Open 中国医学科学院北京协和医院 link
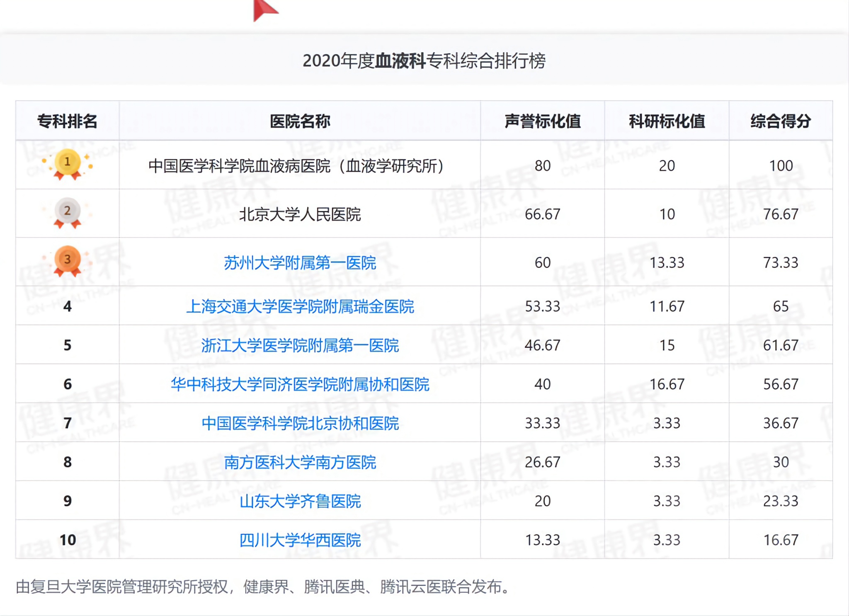The height and width of the screenshot is (616, 849). pyautogui.click(x=300, y=424)
